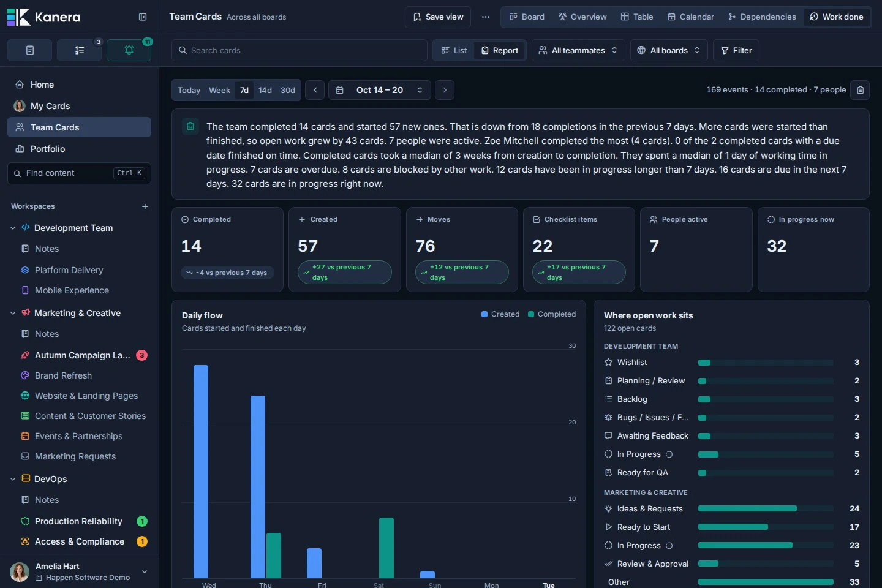Switch to the Board tab
882x588 pixels.
point(527,17)
